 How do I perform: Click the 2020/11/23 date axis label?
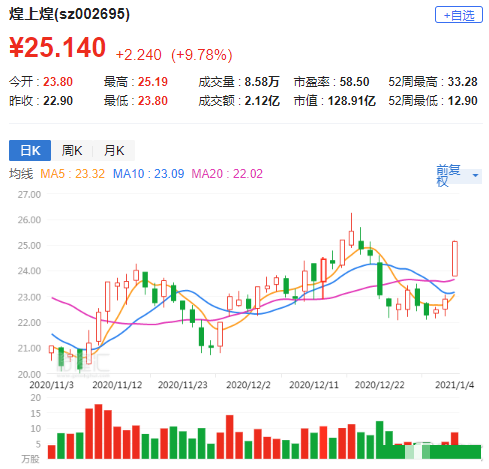(x=183, y=385)
